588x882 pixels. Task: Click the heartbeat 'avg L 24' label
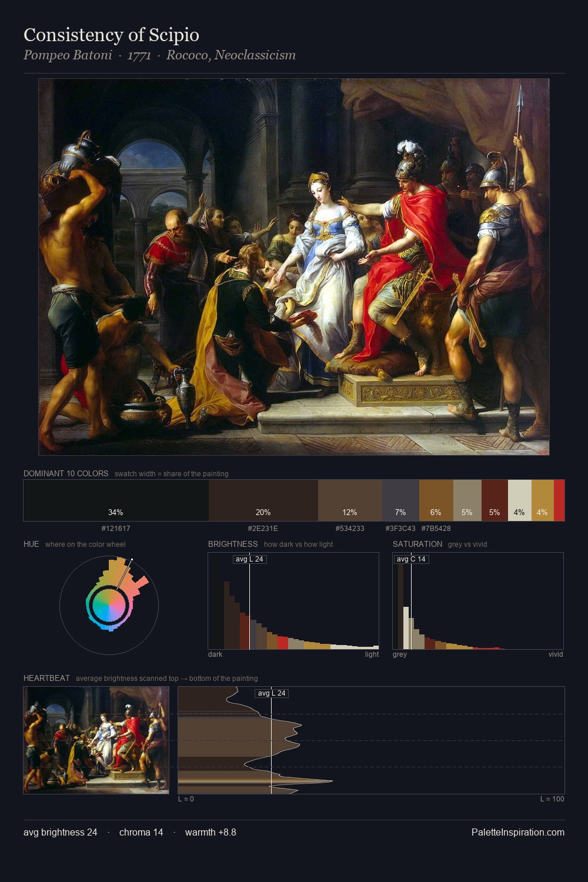click(272, 693)
